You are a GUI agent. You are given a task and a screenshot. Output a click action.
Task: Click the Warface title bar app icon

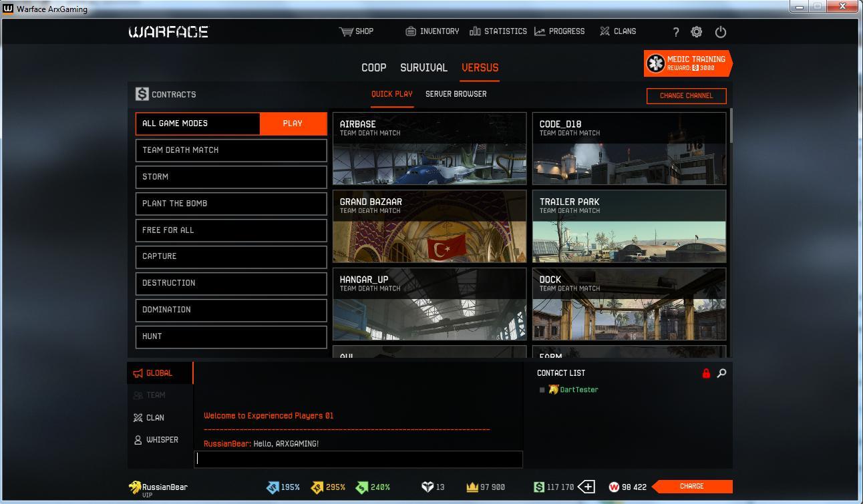pos(8,9)
